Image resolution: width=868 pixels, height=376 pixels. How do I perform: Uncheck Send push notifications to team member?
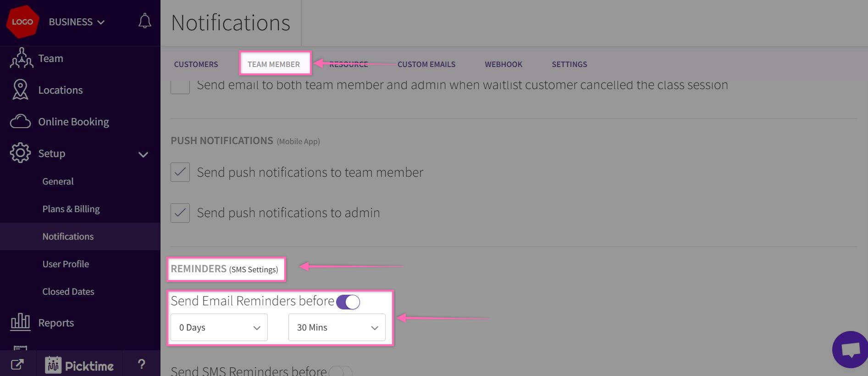(x=180, y=172)
